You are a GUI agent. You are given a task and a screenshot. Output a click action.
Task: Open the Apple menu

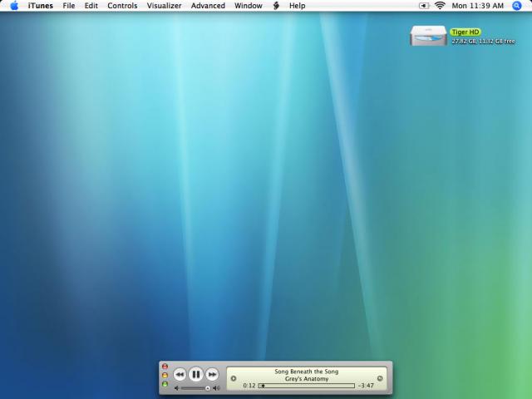pyautogui.click(x=14, y=6)
